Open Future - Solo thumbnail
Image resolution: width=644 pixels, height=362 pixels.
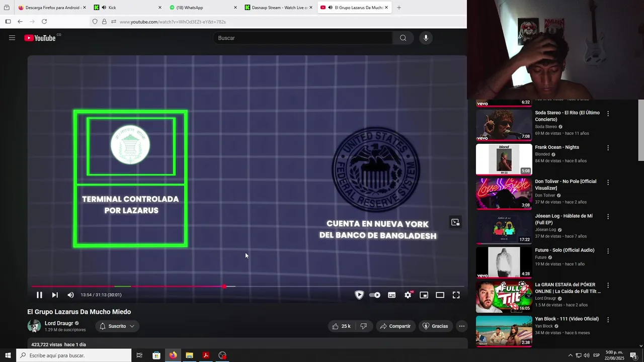[504, 262]
